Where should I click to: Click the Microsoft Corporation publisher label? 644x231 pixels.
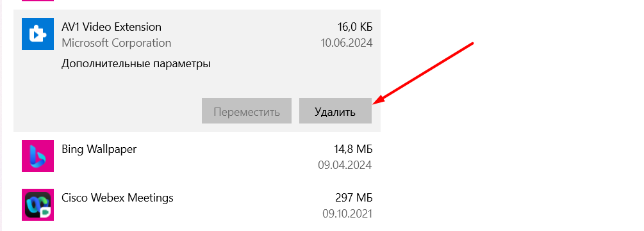pos(116,43)
